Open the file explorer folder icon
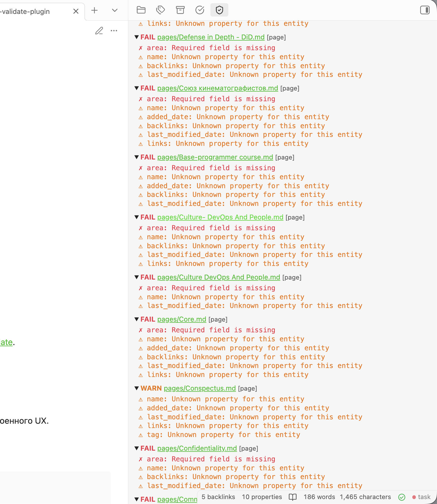The image size is (437, 504). [x=141, y=10]
